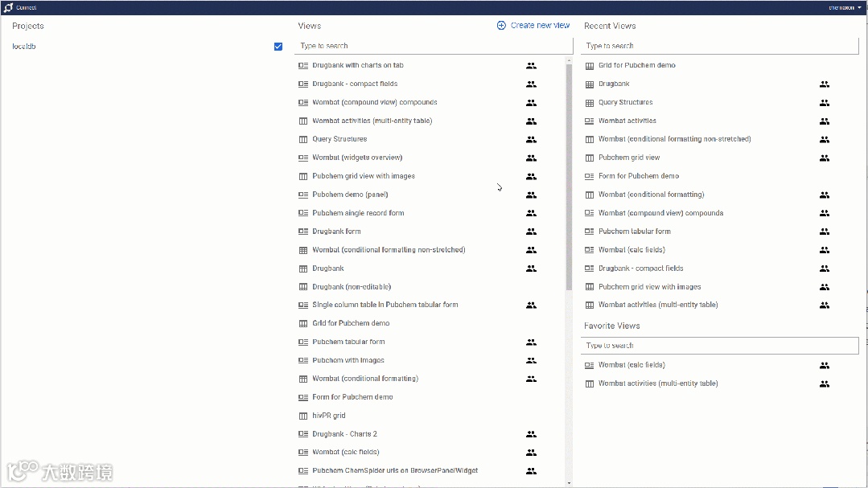Click shared icon for Pubchem demo (panel)
Viewport: 868px width, 488px height.
[531, 195]
